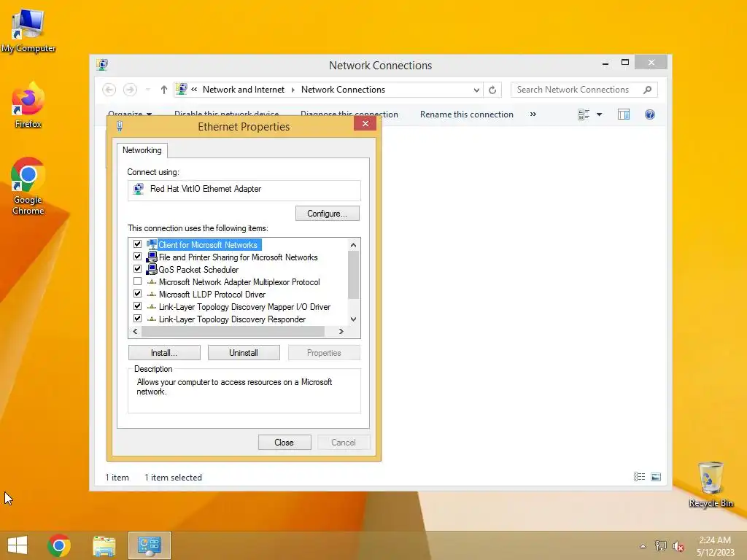This screenshot has height=560, width=747.
Task: Uncheck File and Printer Sharing checkbox
Action: (x=138, y=256)
